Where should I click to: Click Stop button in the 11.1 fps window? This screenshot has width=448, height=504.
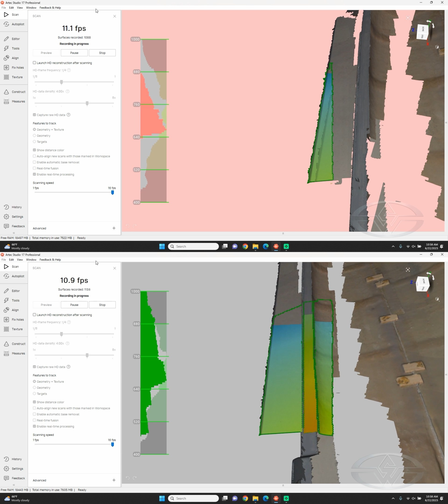(x=102, y=53)
